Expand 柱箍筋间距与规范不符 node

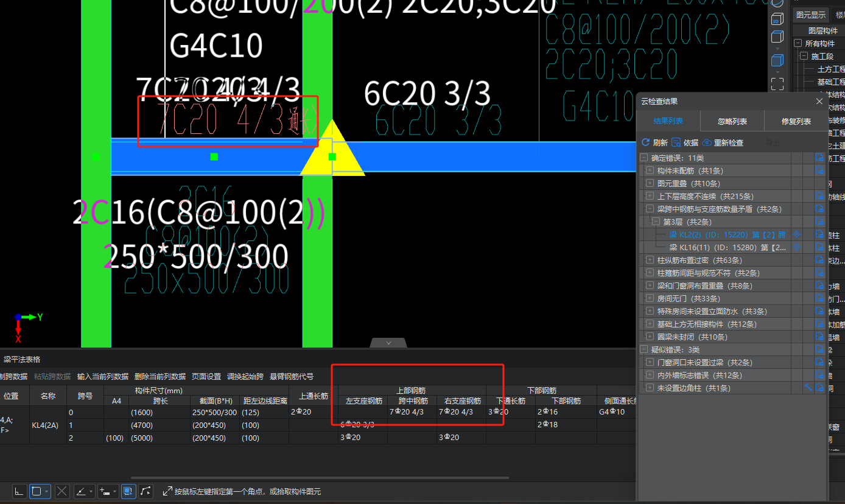click(x=650, y=273)
